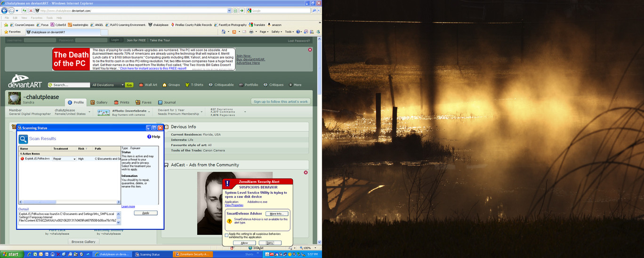The width and height of the screenshot is (644, 258).
Task: Click the IE Help question mark icon
Action: coord(299,32)
